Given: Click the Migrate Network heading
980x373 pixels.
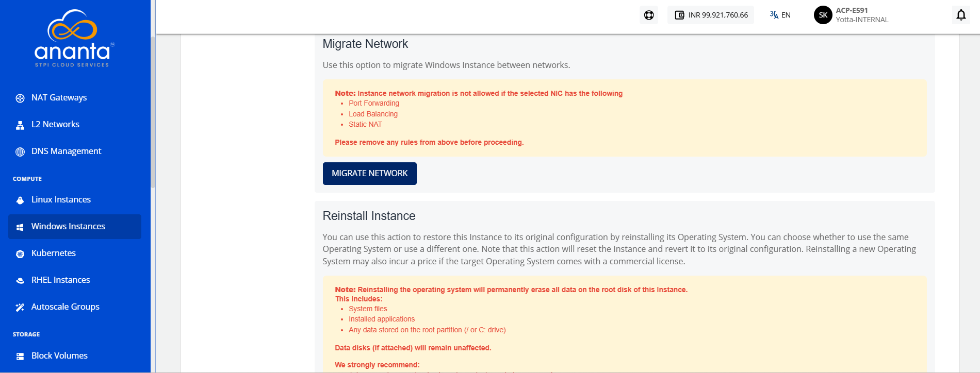Looking at the screenshot, I should [x=365, y=44].
